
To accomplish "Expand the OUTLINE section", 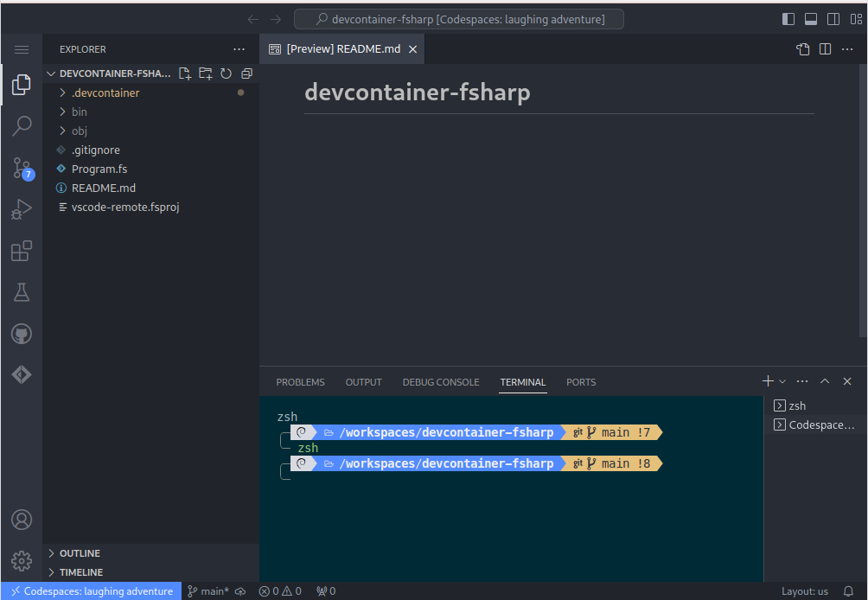I will pos(150,553).
